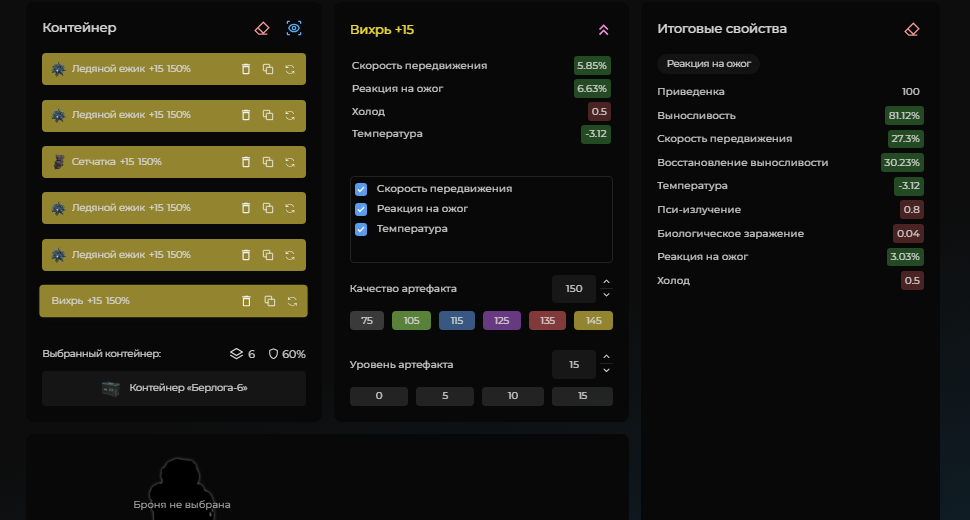Click the slots layers icon showing 6
Image resolution: width=970 pixels, height=520 pixels.
[x=236, y=354]
